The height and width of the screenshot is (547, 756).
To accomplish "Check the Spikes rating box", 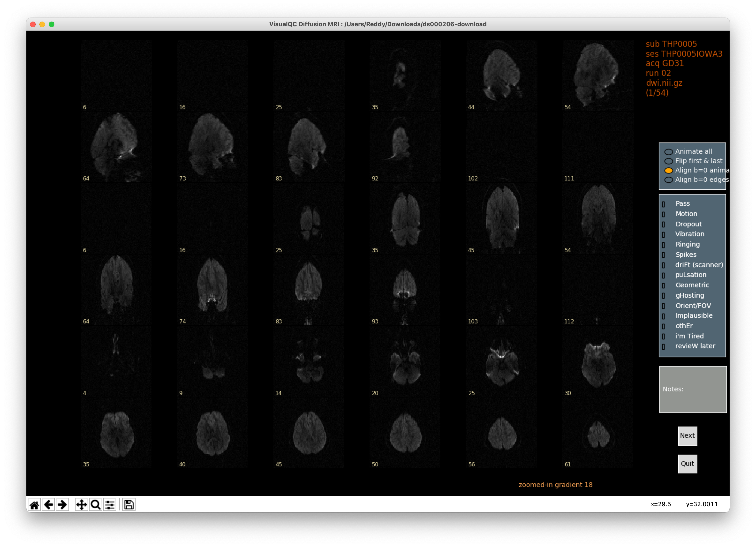I will point(663,255).
